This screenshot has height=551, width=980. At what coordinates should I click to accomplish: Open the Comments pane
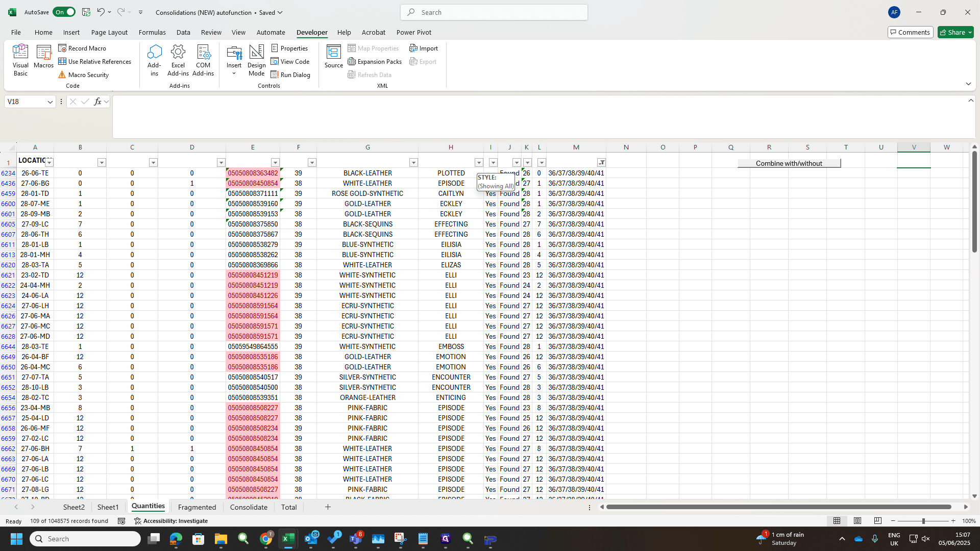[x=910, y=32]
